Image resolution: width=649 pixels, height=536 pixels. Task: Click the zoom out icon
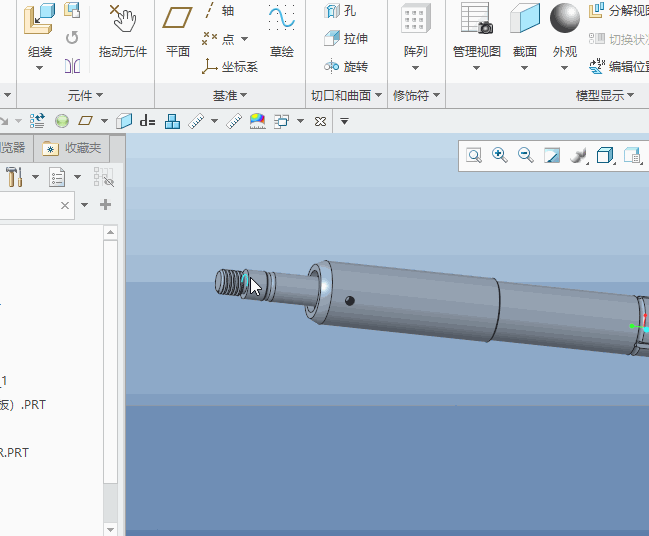tap(526, 156)
